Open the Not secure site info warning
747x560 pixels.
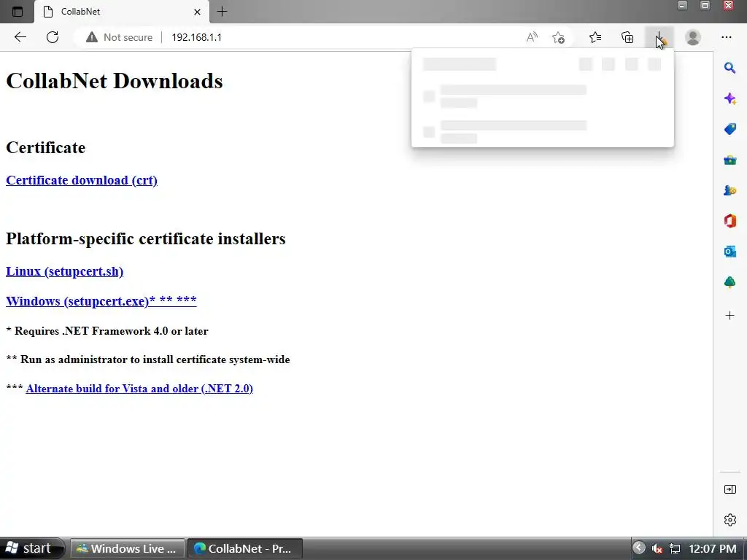coord(119,37)
